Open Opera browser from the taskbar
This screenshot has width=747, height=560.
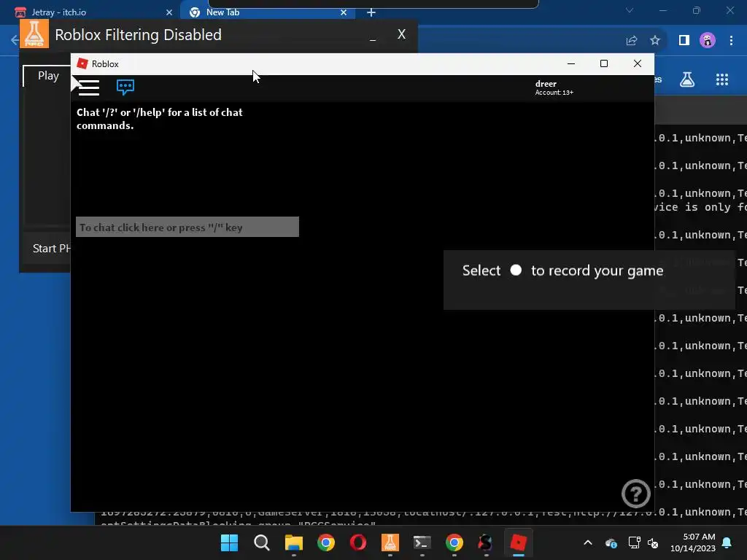pyautogui.click(x=357, y=542)
